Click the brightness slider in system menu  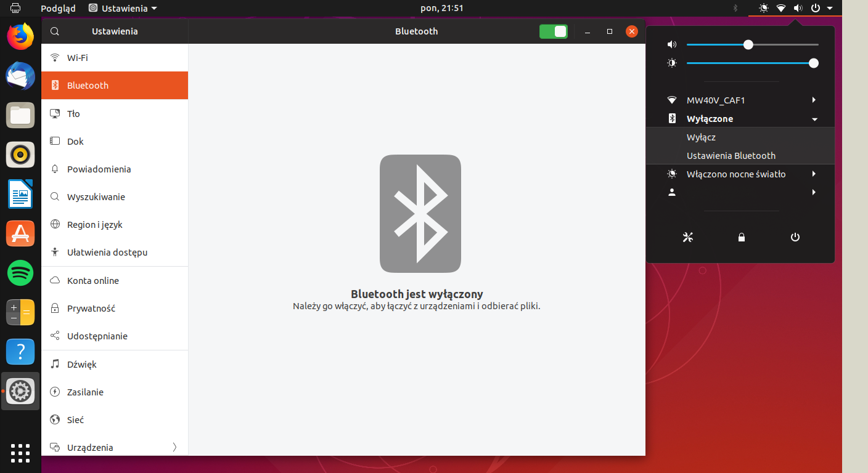point(753,63)
